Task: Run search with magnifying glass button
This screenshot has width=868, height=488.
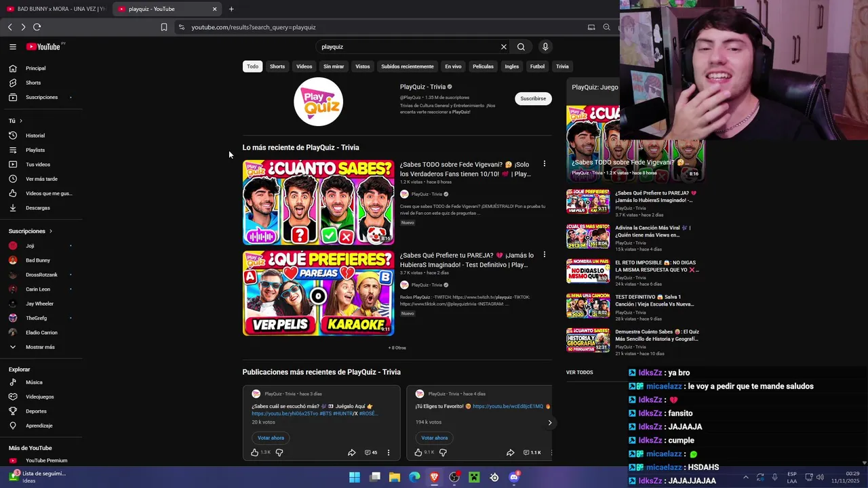Action: (521, 47)
